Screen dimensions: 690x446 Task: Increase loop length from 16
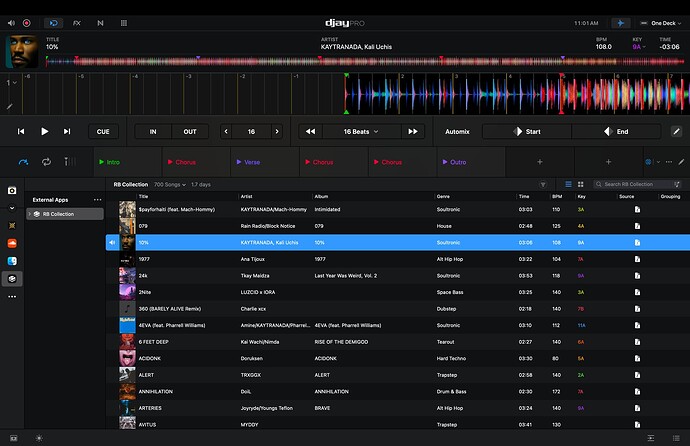(277, 132)
